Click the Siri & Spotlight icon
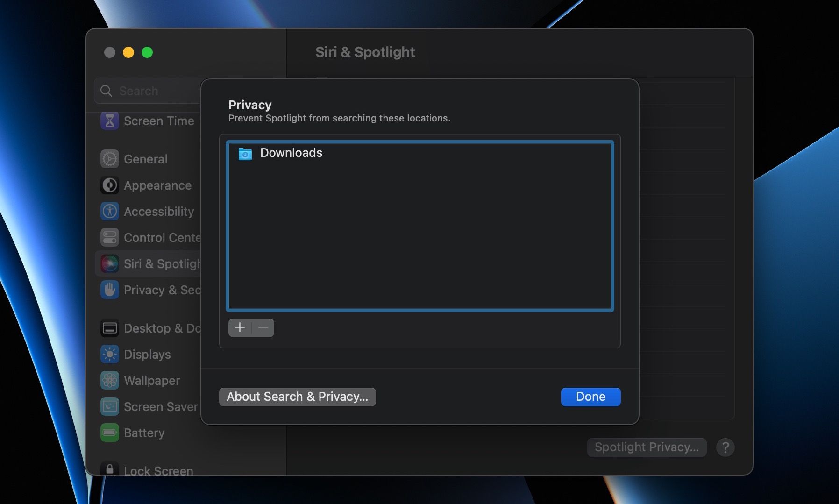This screenshot has height=504, width=839. click(x=110, y=264)
